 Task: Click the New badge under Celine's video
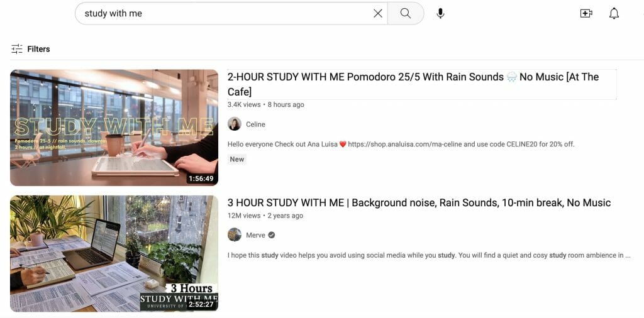click(237, 159)
